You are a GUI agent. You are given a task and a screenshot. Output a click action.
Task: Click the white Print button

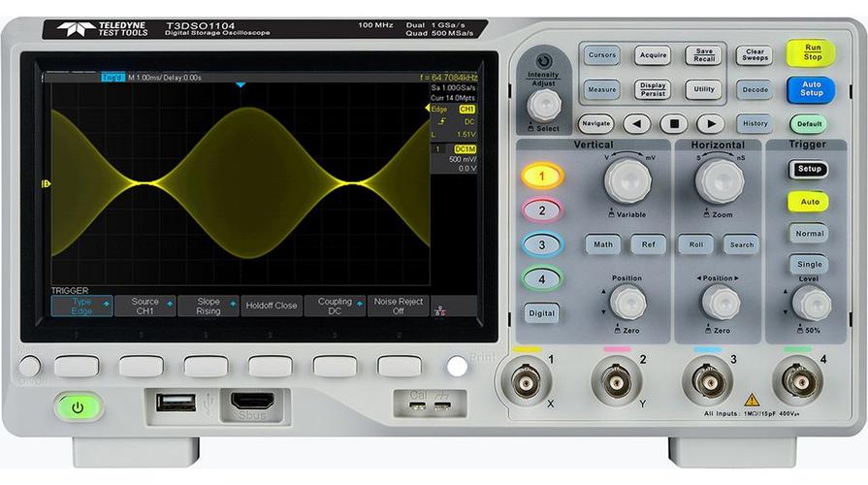click(x=457, y=366)
